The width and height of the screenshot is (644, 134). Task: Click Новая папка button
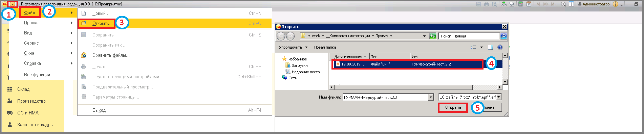click(325, 47)
